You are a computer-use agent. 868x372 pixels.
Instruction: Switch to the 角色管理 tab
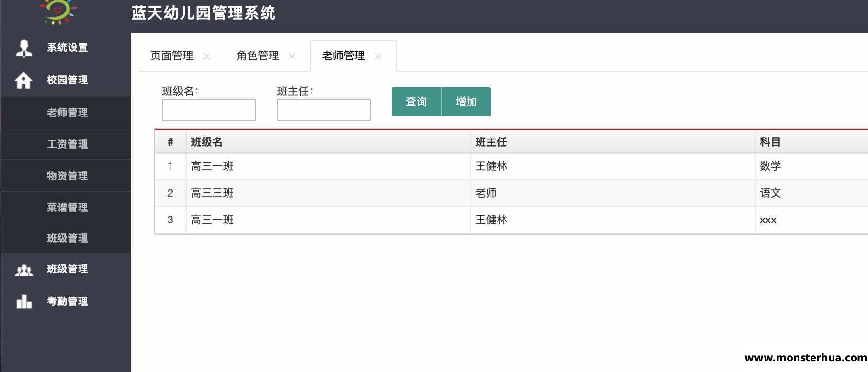tap(258, 56)
